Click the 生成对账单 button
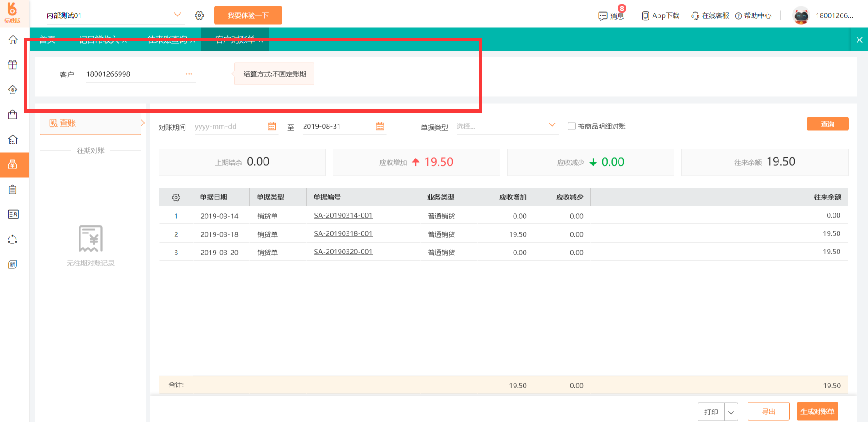The image size is (868, 422). pos(817,412)
